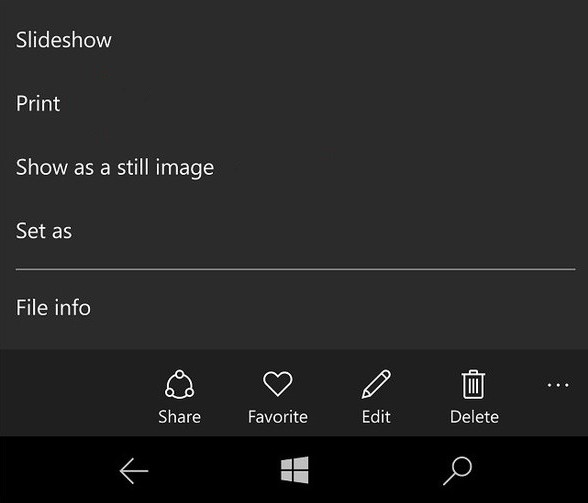Tap the Favorite text label
This screenshot has height=503, width=588.
(x=278, y=417)
